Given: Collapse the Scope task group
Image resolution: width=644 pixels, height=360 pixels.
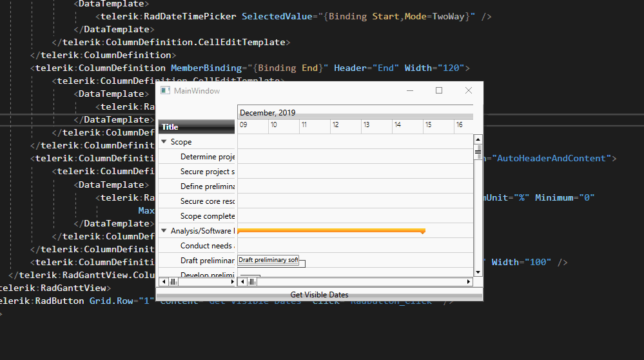Looking at the screenshot, I should 164,142.
